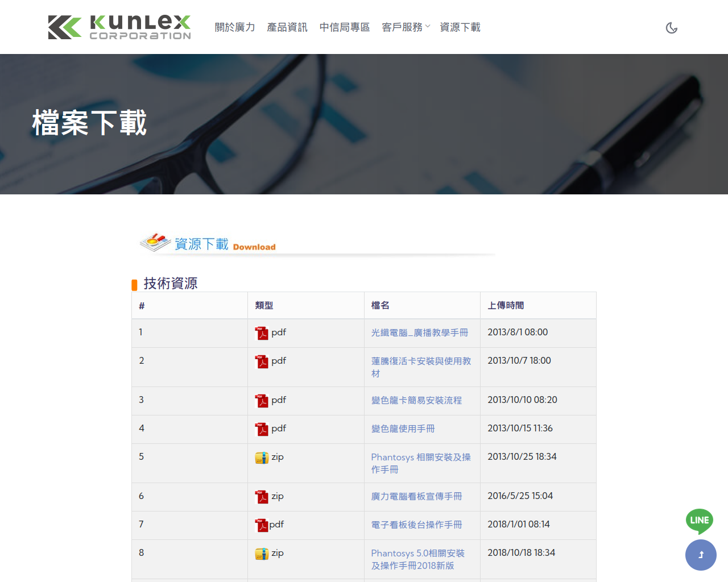Click upload time 2018/10/18 18:34
This screenshot has height=582, width=728.
(x=521, y=552)
